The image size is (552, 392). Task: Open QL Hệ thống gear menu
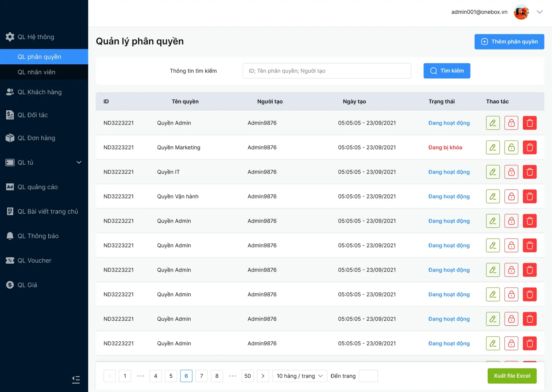click(36, 37)
